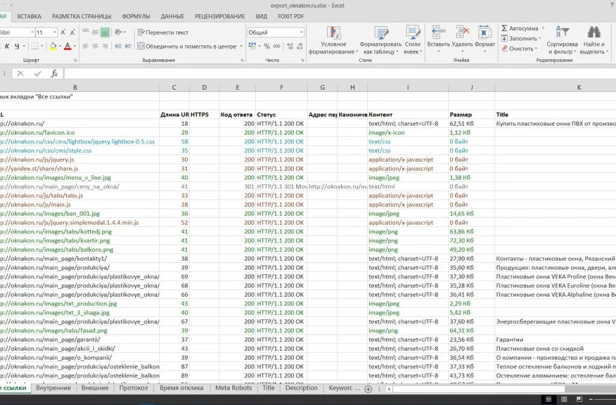Click the yellow fill color swatch
Viewport: 616px width, 405px height.
click(x=53, y=46)
